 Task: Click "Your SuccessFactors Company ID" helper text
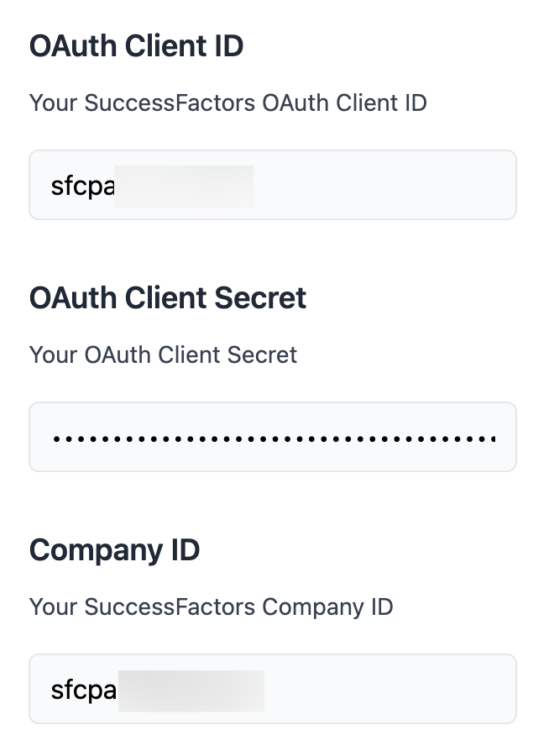click(211, 606)
